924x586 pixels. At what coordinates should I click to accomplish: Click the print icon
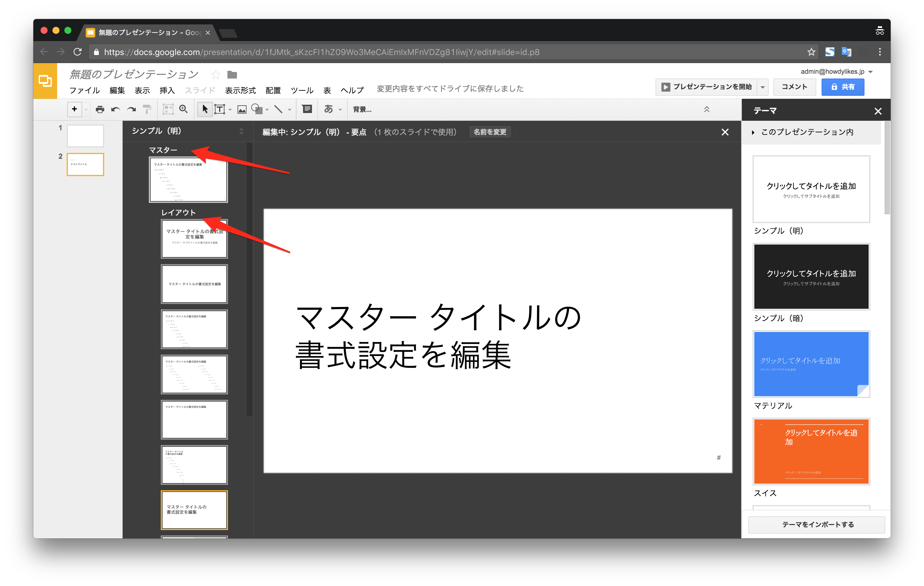pyautogui.click(x=100, y=109)
